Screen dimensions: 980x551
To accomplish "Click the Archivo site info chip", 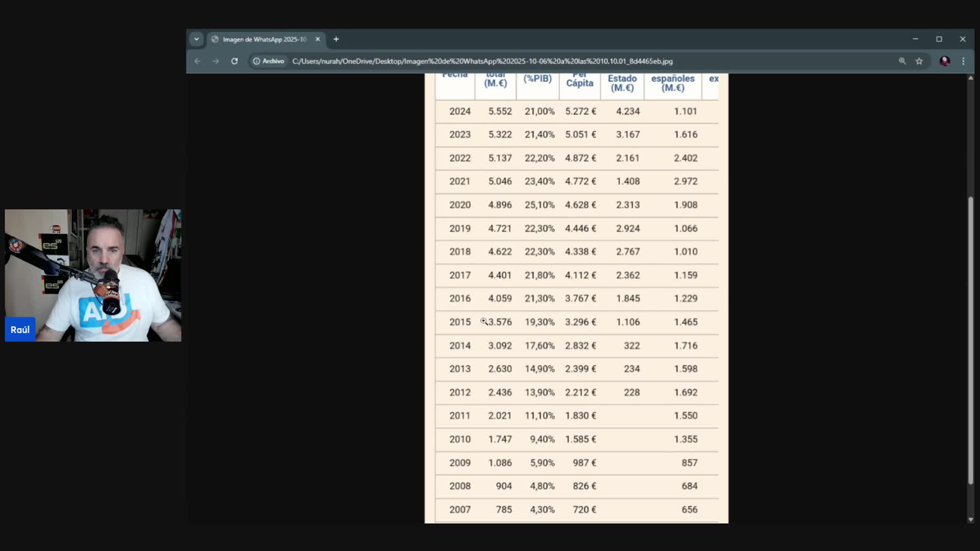I will tap(269, 61).
